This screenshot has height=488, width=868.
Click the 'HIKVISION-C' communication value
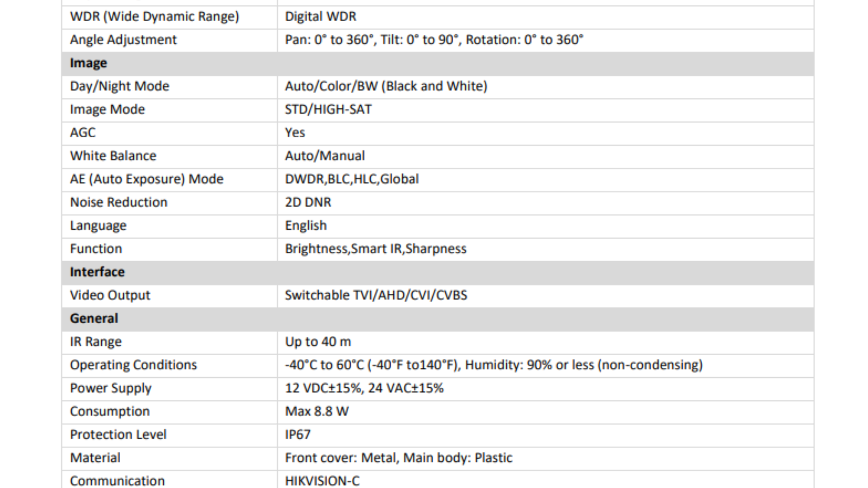pyautogui.click(x=322, y=481)
